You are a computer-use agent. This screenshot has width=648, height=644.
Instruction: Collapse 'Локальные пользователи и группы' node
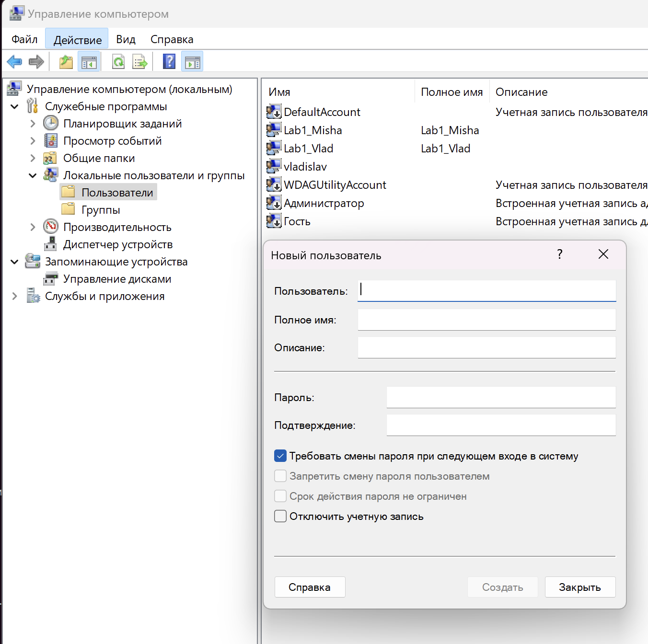[x=33, y=175]
